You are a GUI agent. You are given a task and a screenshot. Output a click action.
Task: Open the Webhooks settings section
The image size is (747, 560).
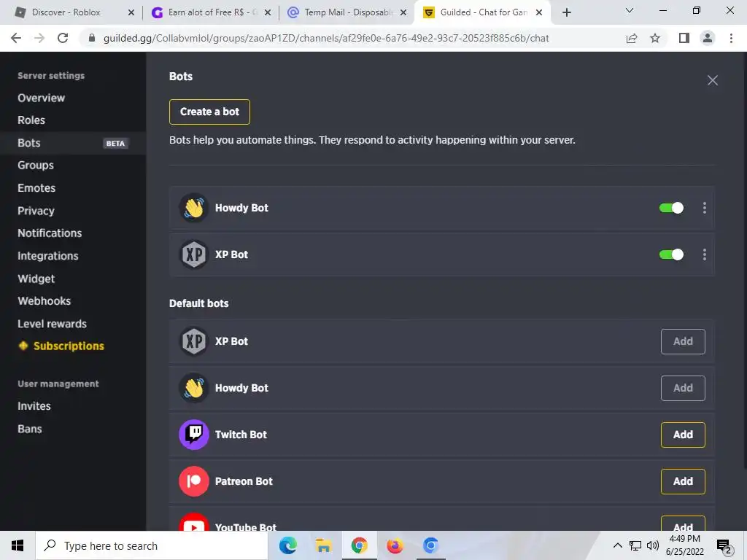tap(44, 301)
